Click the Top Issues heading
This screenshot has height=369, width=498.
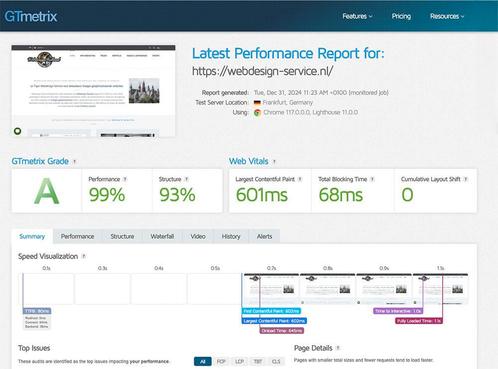[34, 348]
